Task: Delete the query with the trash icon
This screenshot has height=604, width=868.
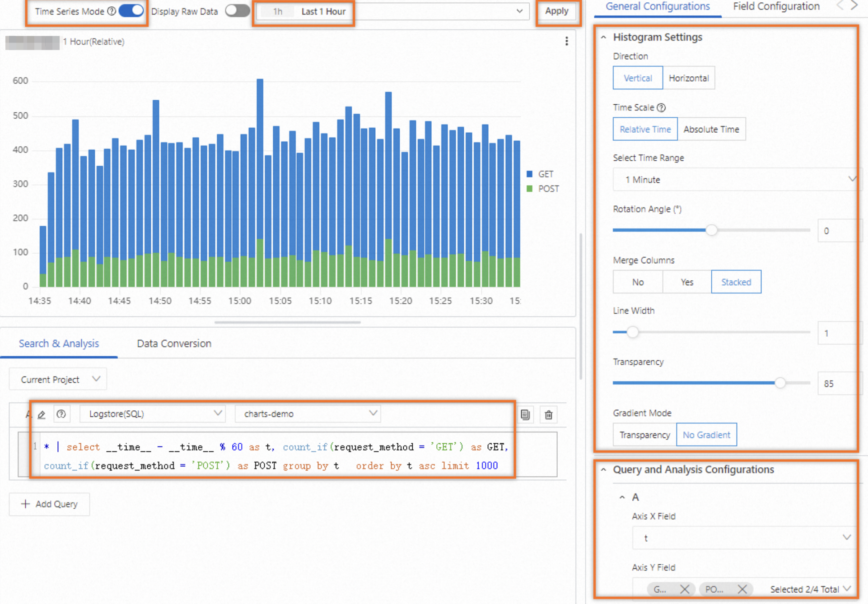Action: pos(548,414)
